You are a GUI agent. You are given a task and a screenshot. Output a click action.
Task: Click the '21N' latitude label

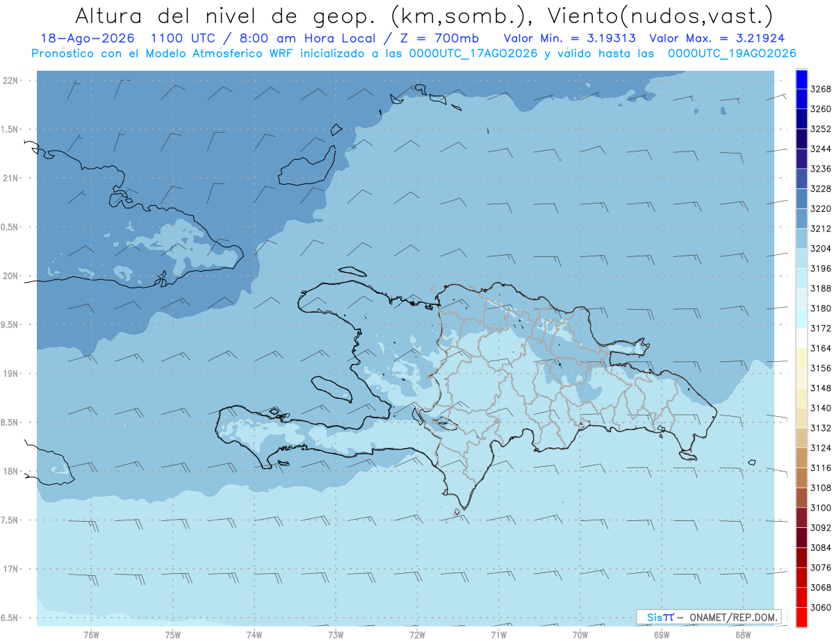(x=11, y=178)
